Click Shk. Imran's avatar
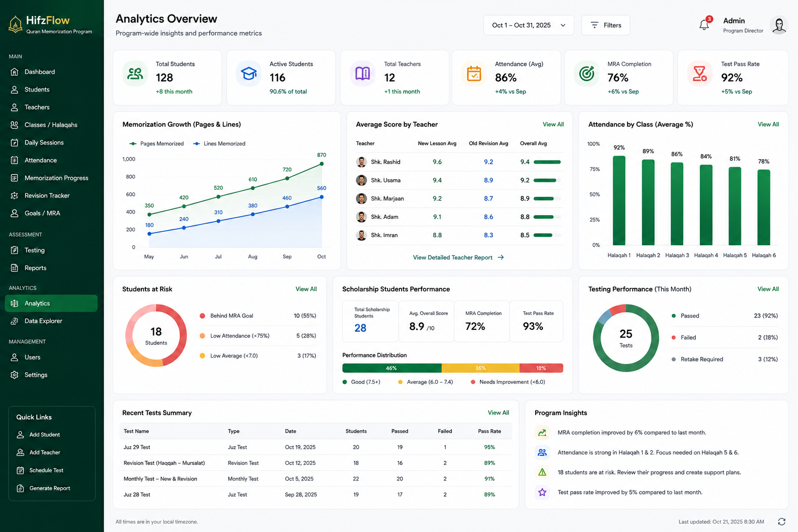 point(362,235)
